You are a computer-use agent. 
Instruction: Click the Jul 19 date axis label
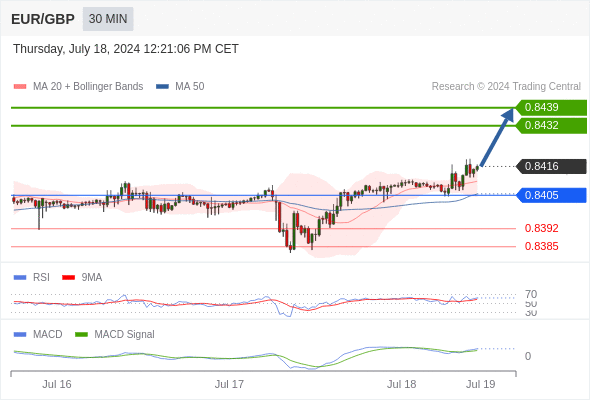(481, 384)
